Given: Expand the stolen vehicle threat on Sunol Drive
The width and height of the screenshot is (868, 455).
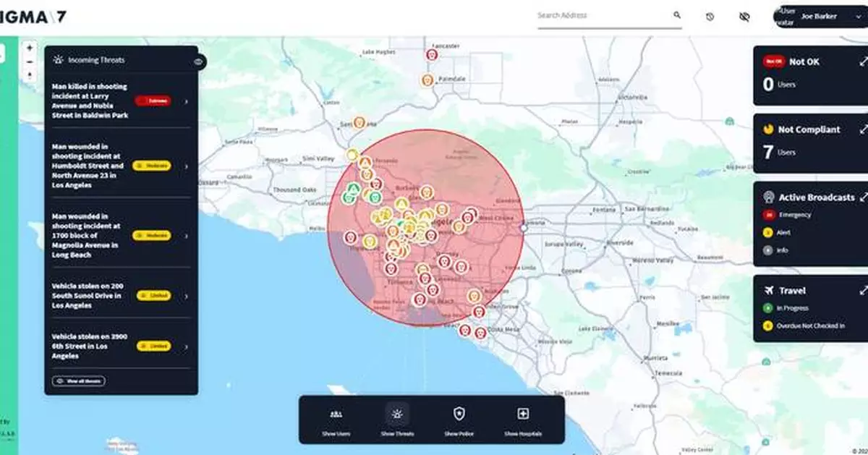Looking at the screenshot, I should [x=185, y=296].
